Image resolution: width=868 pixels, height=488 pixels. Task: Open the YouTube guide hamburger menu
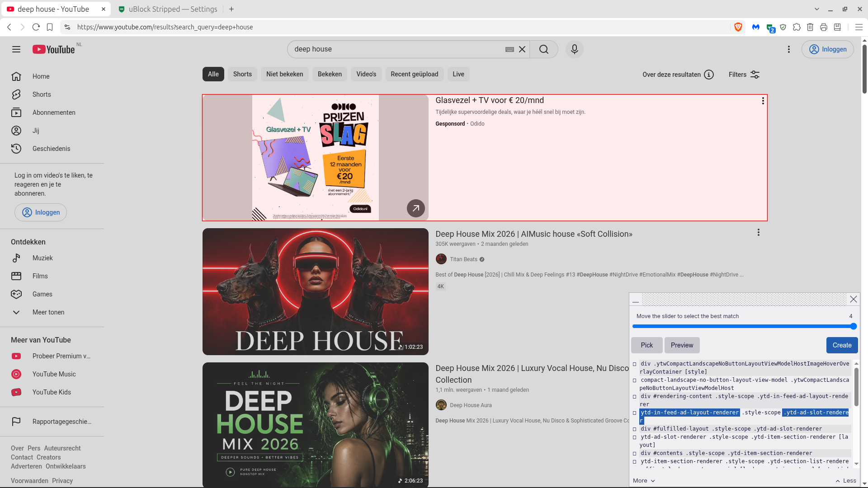tap(16, 49)
